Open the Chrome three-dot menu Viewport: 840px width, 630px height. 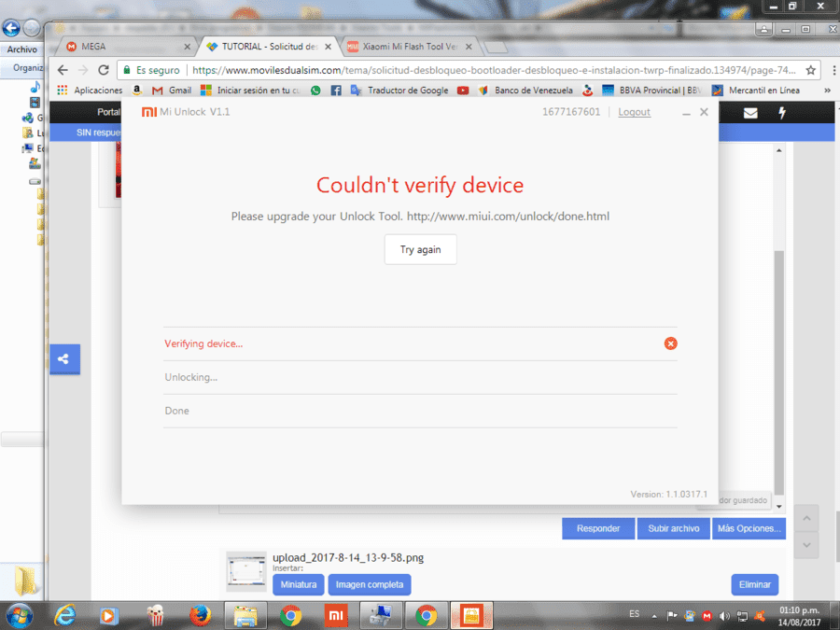pyautogui.click(x=833, y=70)
